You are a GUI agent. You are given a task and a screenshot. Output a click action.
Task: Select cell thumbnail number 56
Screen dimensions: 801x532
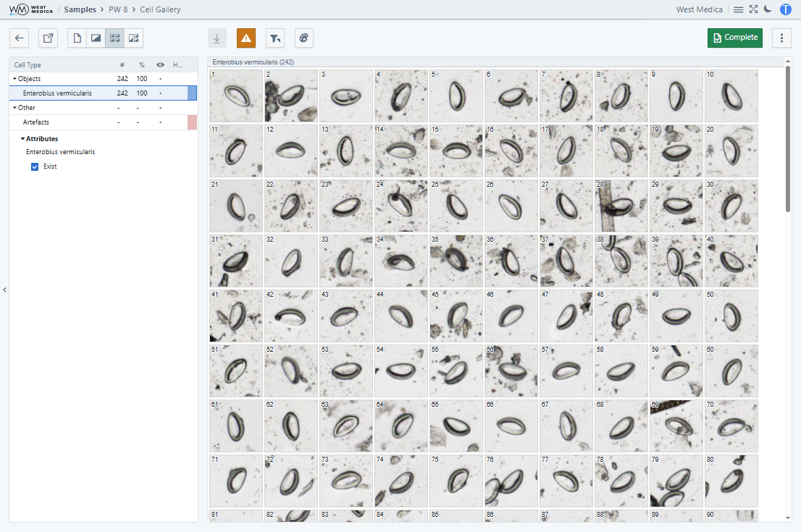point(511,371)
